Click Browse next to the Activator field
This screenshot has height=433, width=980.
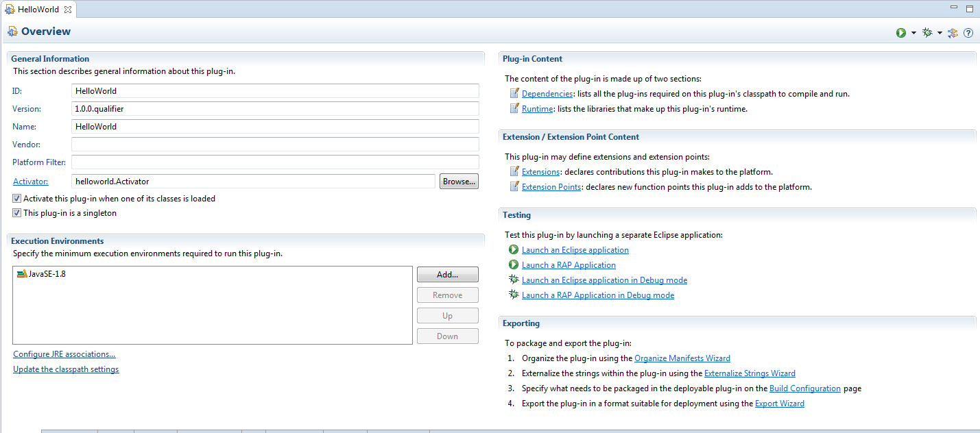point(458,181)
